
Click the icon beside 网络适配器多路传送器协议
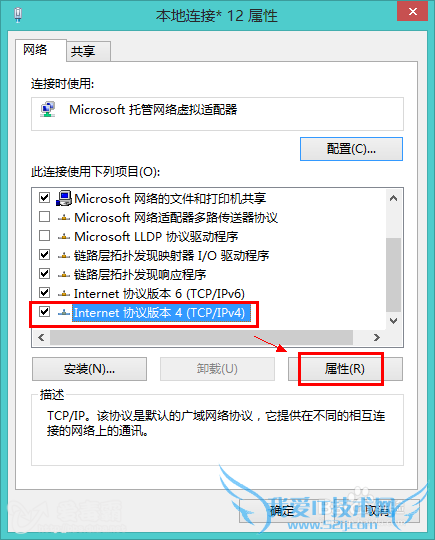coord(64,218)
